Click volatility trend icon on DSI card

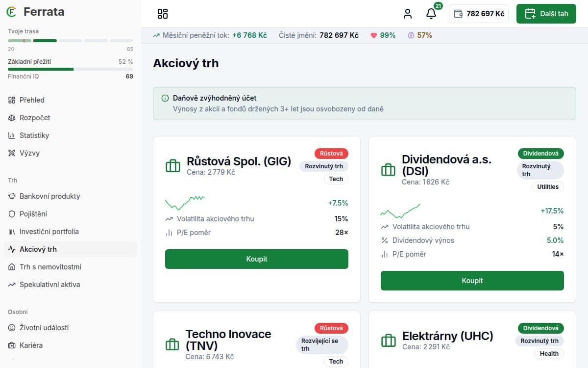385,227
